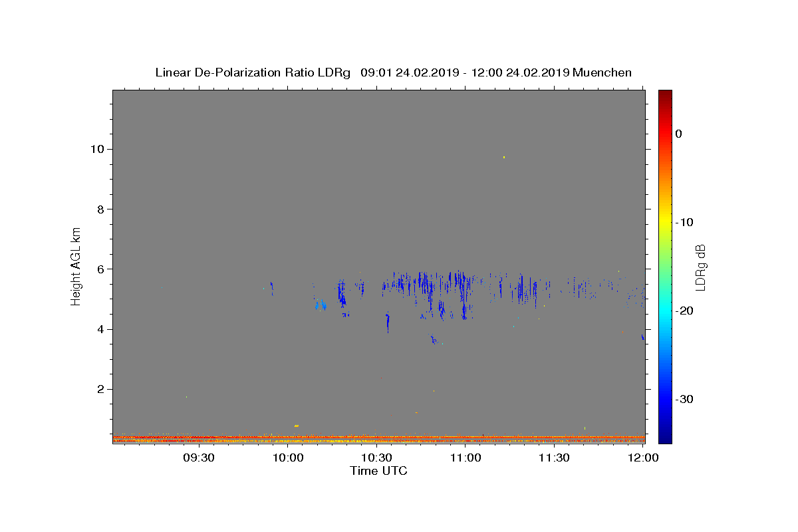The image size is (798, 532).
Task: Click the 'LDRg dB' colorbar label
Action: [700, 267]
